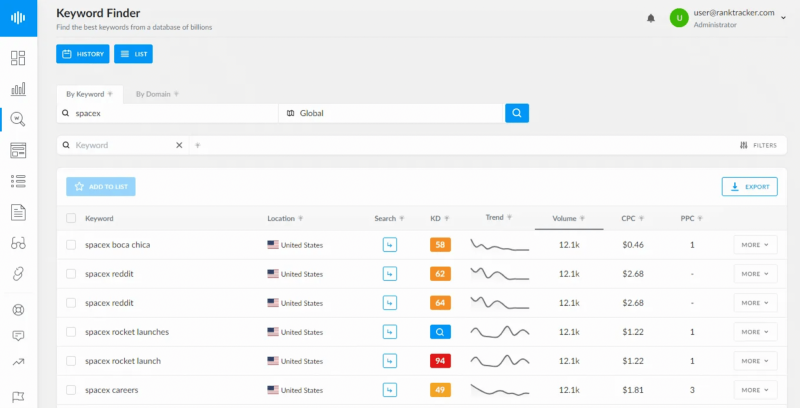
Task: Export the keyword results
Action: [x=749, y=187]
